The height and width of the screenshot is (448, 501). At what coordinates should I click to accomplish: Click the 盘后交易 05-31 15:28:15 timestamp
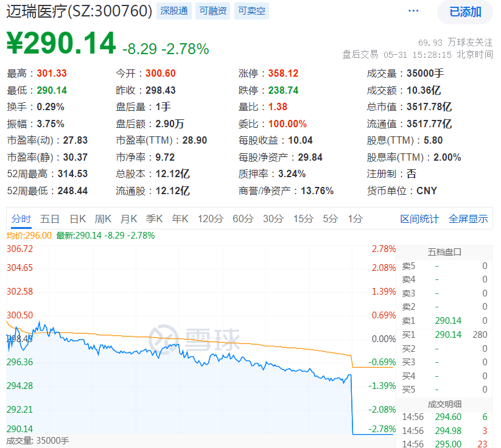(418, 55)
